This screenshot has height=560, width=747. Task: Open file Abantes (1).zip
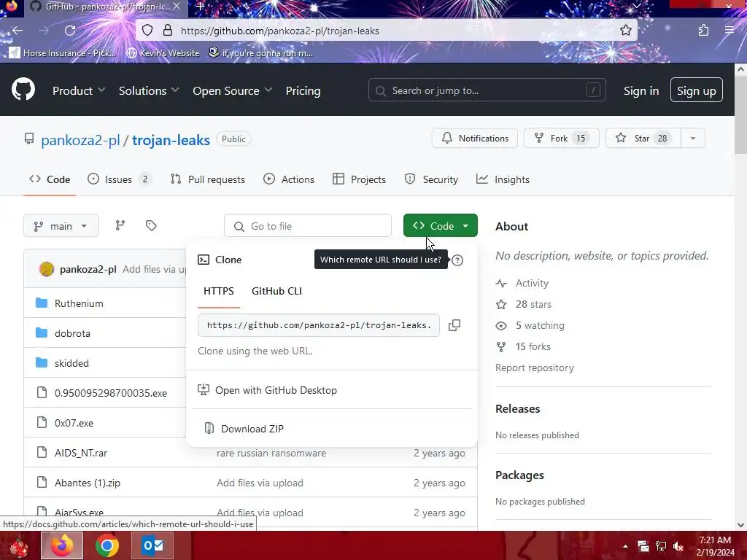(88, 483)
